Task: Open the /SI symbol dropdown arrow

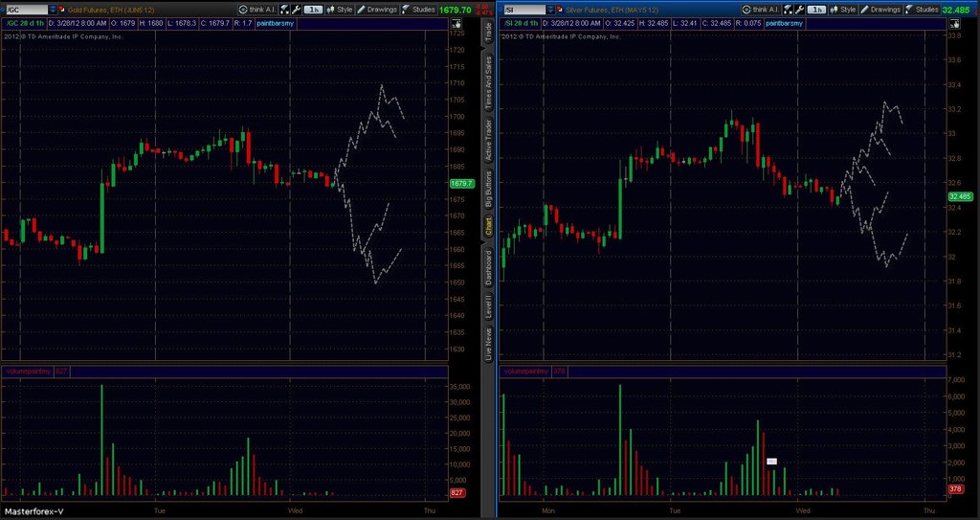Action: tap(550, 10)
